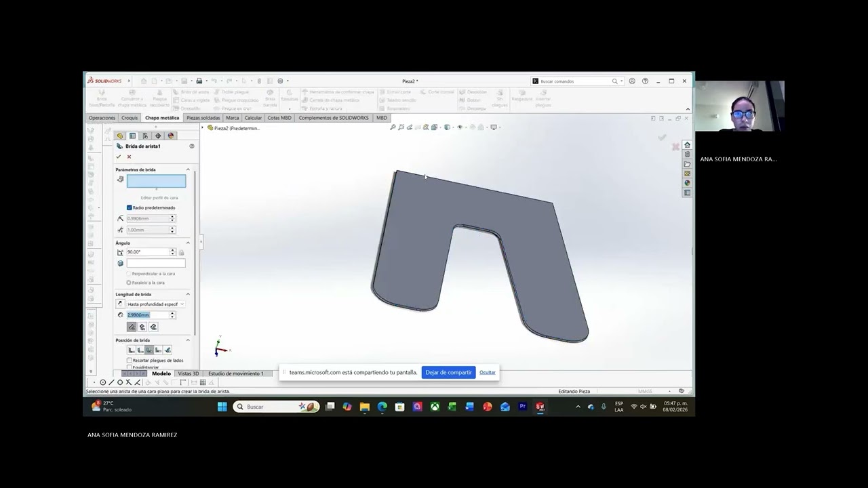Screen dimensions: 868x488
Task: Open Appearances icon in right task pane
Action: click(x=687, y=183)
